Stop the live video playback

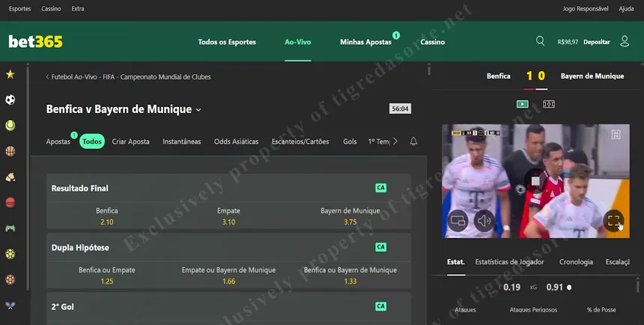coord(535,180)
